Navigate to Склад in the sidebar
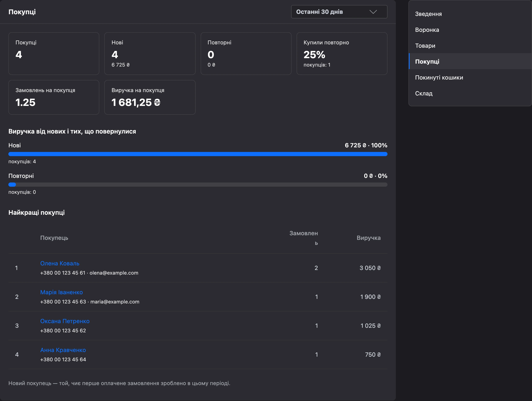This screenshot has width=532, height=401. click(x=470, y=93)
